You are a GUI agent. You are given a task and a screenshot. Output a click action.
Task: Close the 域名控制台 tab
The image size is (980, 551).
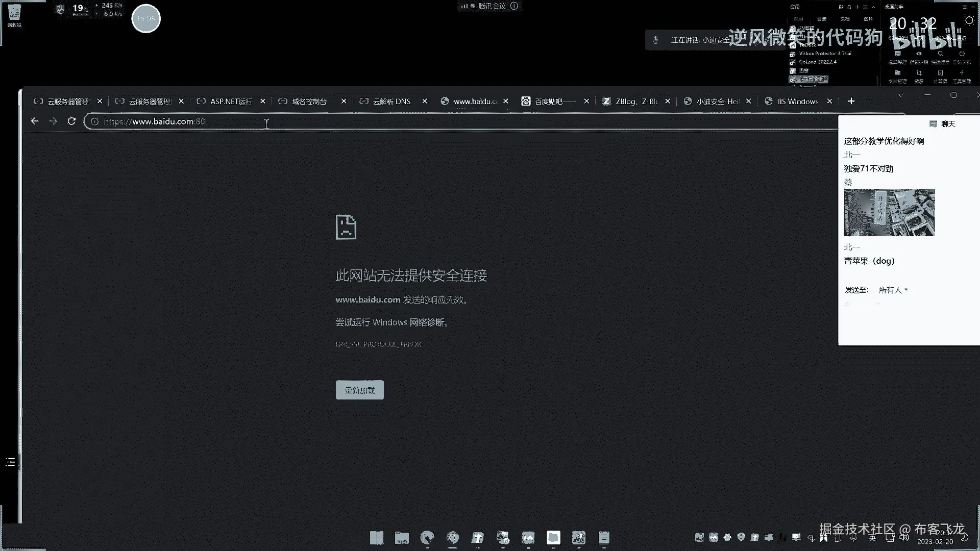click(344, 102)
